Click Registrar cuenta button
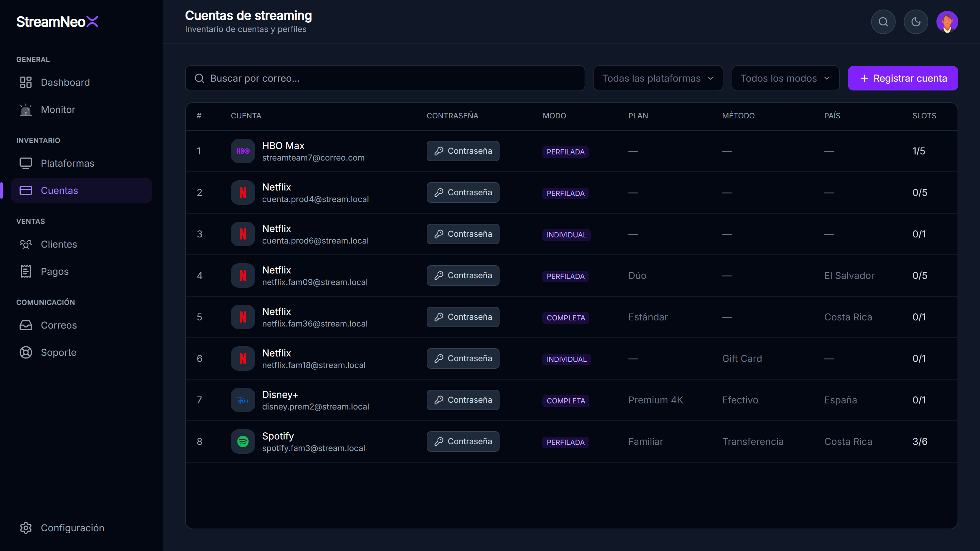 903,78
